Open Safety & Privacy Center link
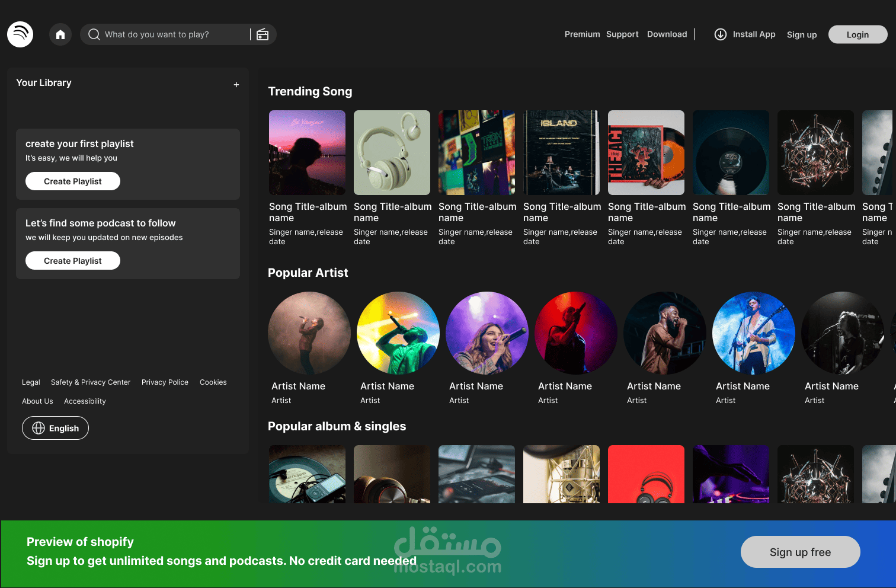The width and height of the screenshot is (896, 588). click(91, 382)
